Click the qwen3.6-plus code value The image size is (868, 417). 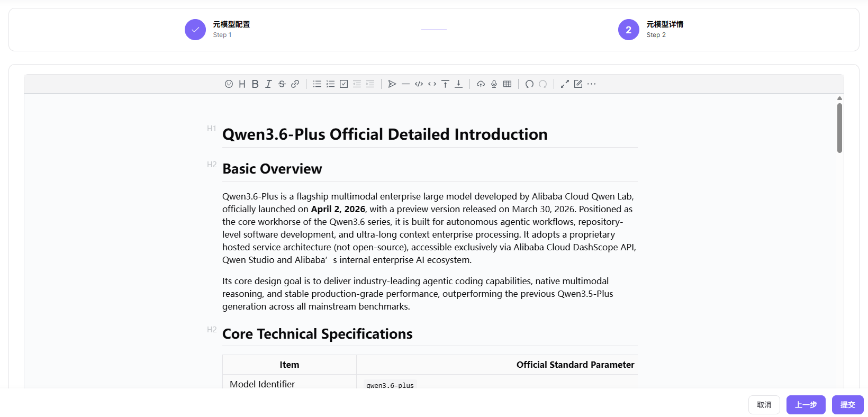pyautogui.click(x=390, y=385)
